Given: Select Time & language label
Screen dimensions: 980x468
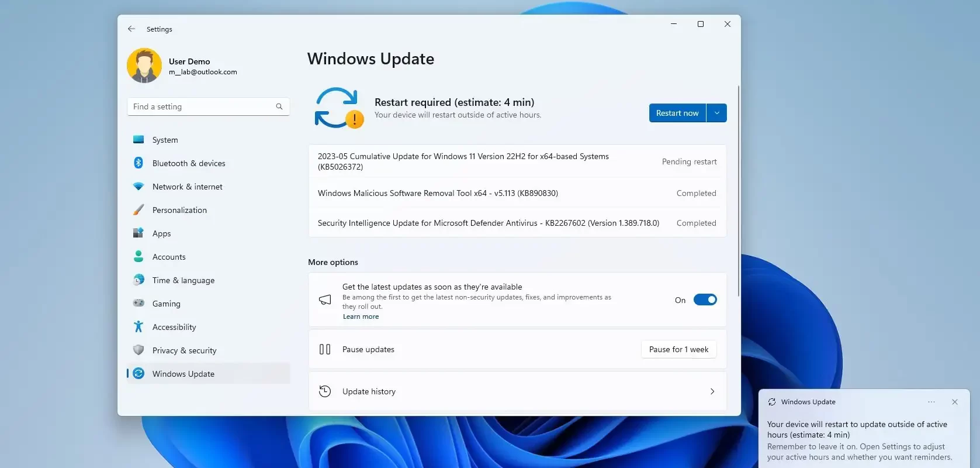Looking at the screenshot, I should point(183,280).
